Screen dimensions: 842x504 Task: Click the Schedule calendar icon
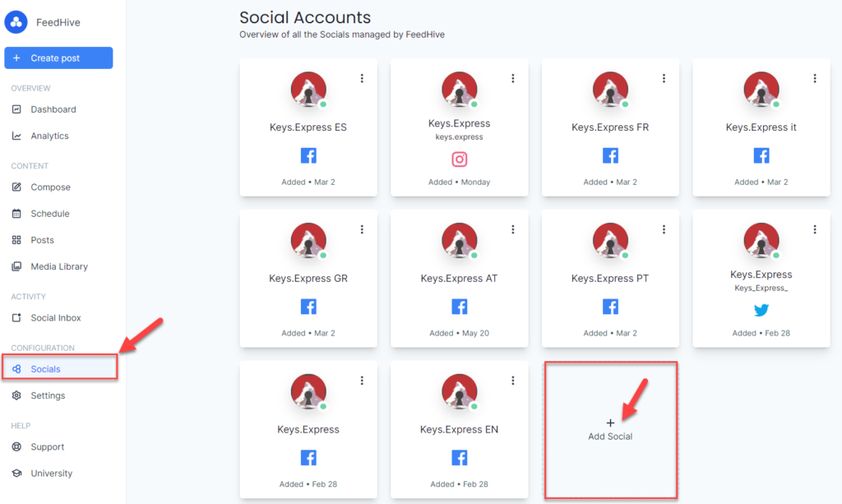(16, 214)
